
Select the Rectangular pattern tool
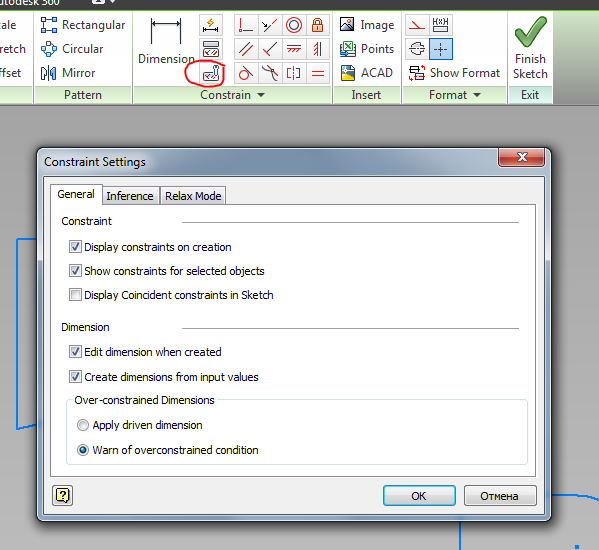[83, 25]
